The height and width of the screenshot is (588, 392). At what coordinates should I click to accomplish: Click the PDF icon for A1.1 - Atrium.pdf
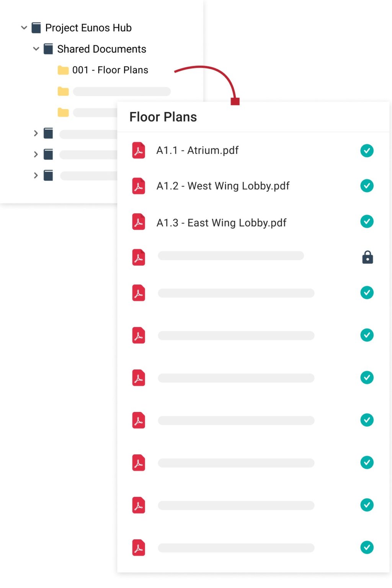point(139,150)
